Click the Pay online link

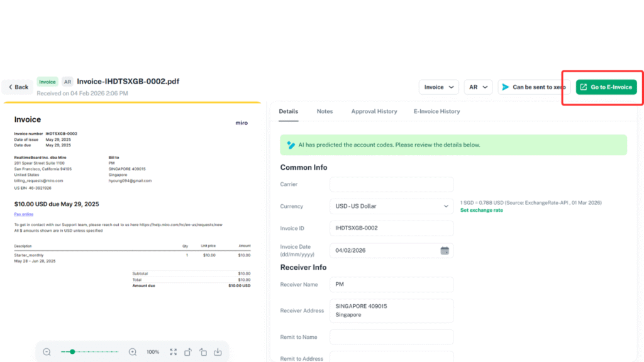pyautogui.click(x=23, y=214)
